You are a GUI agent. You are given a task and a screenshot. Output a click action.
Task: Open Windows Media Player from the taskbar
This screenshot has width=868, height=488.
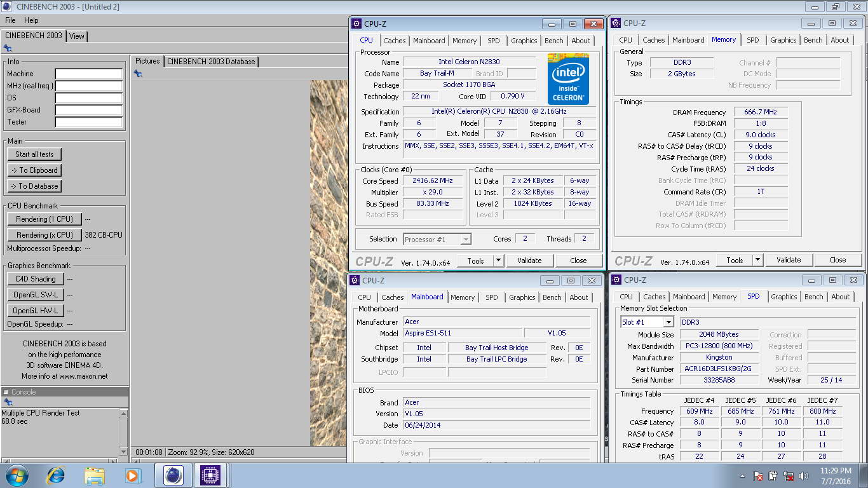(x=132, y=475)
